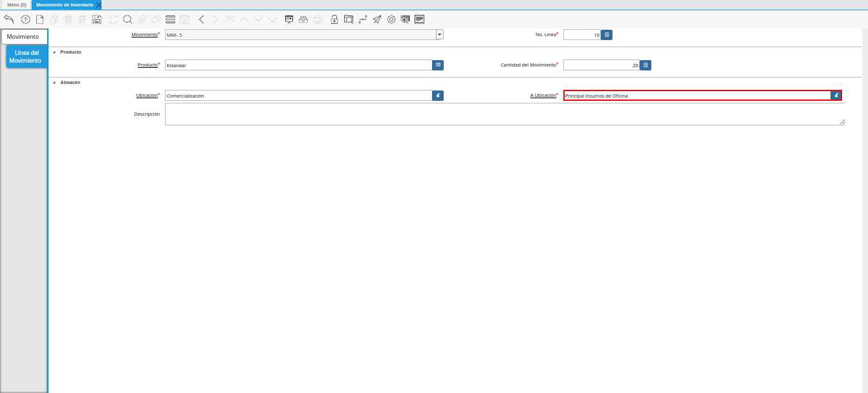Save record with the floppy disk icon

97,19
